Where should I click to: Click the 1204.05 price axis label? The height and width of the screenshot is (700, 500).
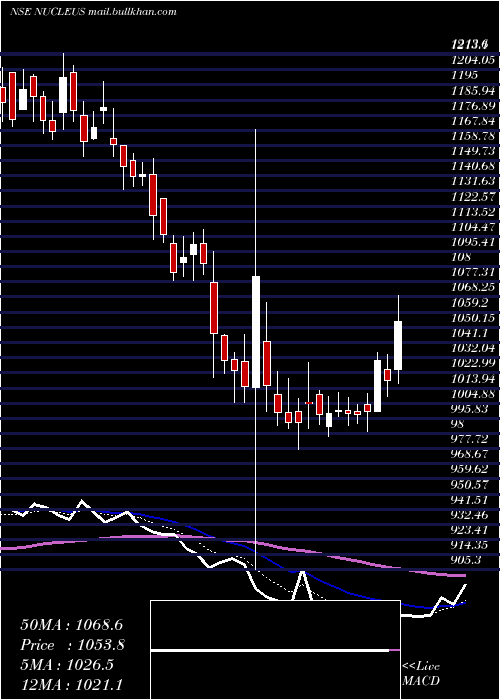pyautogui.click(x=473, y=60)
